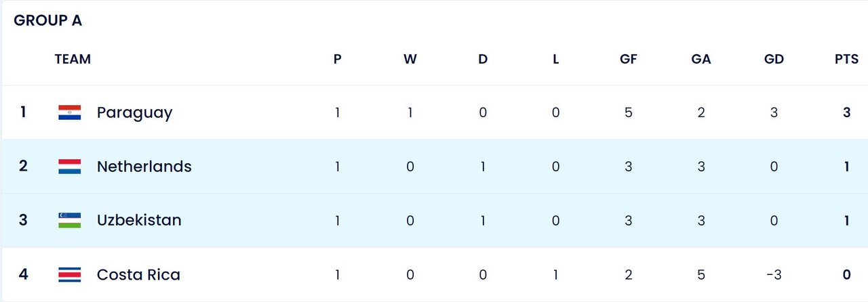Click the W column header

point(410,59)
